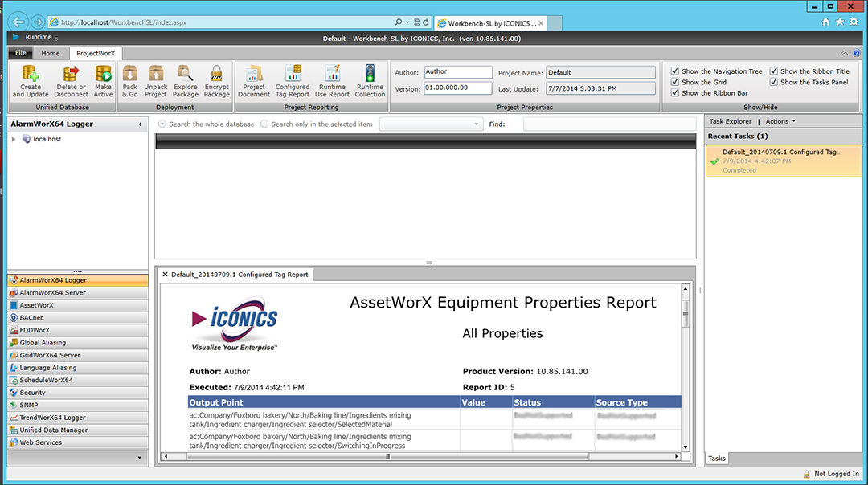Open the search field combo box dropdown

(x=477, y=124)
